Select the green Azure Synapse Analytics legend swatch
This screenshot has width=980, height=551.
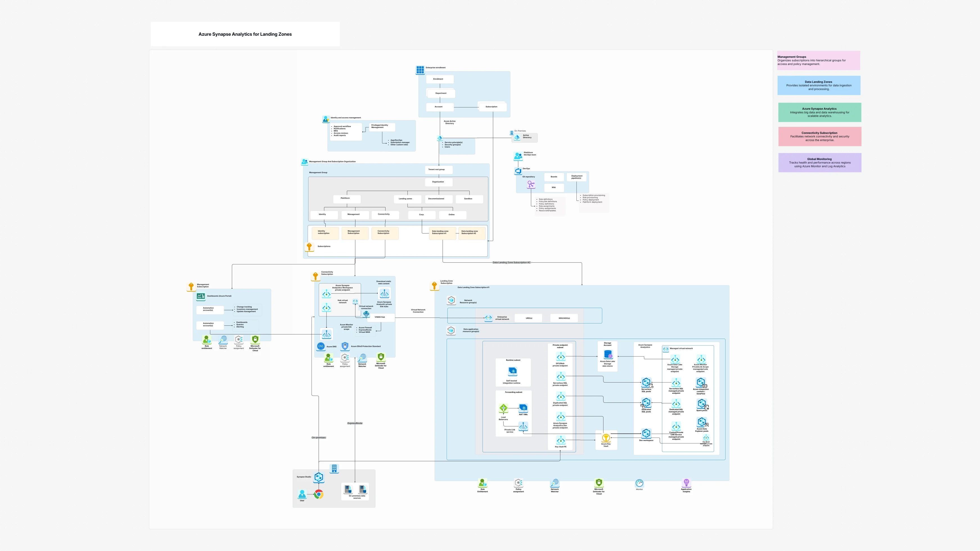tap(819, 112)
